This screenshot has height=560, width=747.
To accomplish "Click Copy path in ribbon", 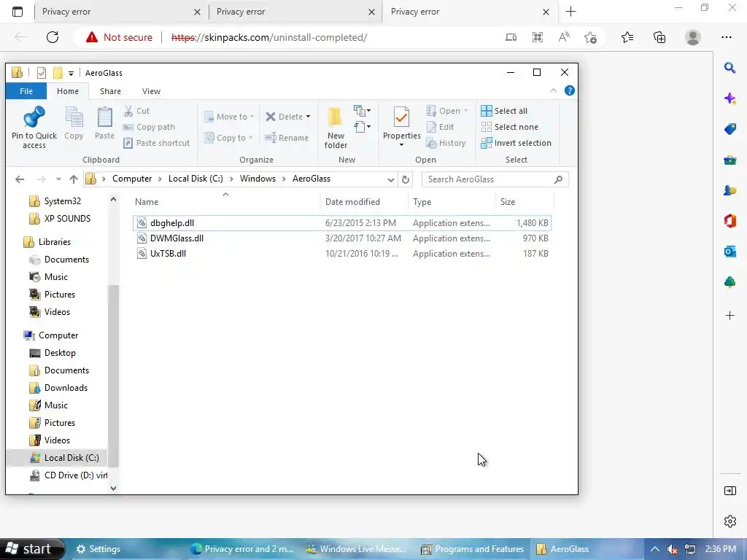I will [x=149, y=127].
